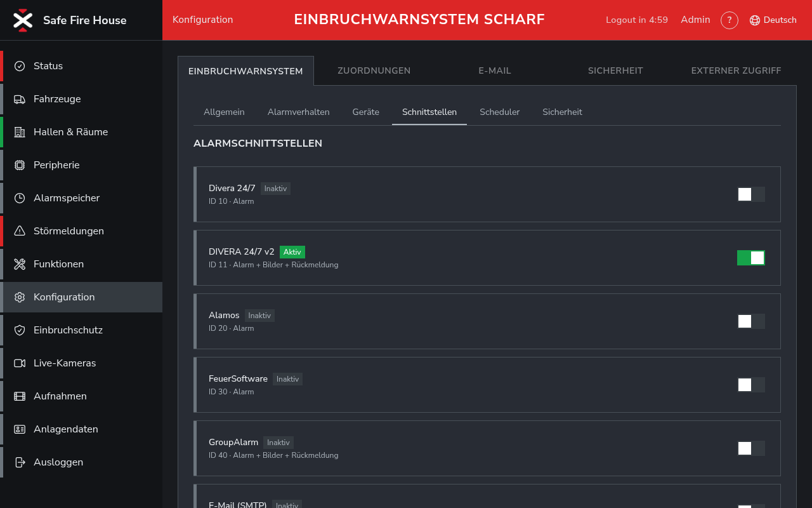Go to the Externer Zugriff tab
Viewport: 812px width, 508px height.
pyautogui.click(x=736, y=70)
